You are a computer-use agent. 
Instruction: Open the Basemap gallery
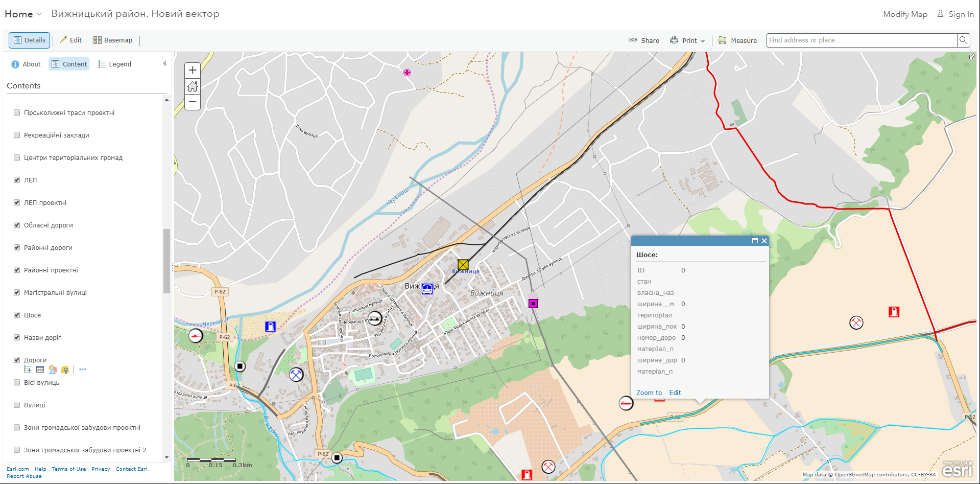(112, 40)
